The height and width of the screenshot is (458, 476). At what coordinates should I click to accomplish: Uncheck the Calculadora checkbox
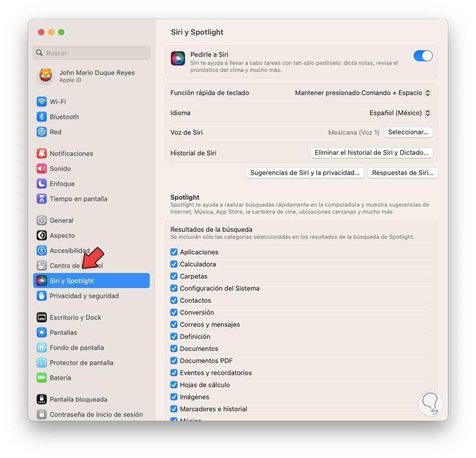coord(174,264)
